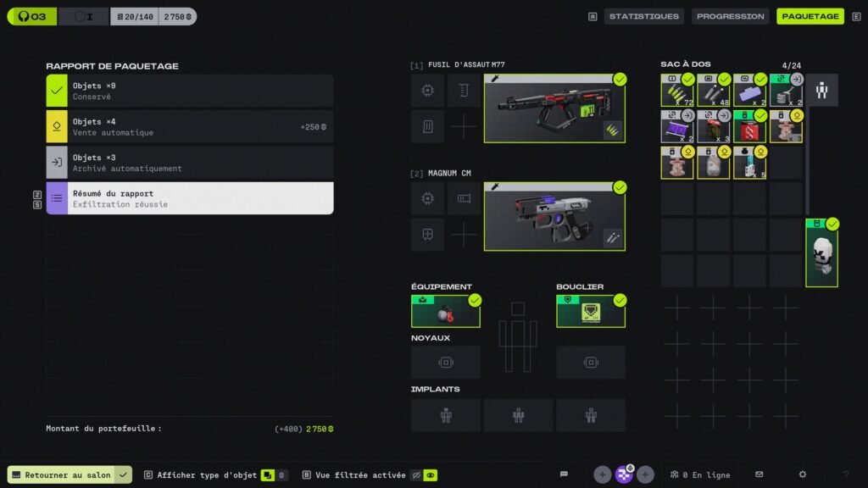The image size is (868, 488).
Task: Click the purple squad avatar icon
Action: click(x=624, y=474)
